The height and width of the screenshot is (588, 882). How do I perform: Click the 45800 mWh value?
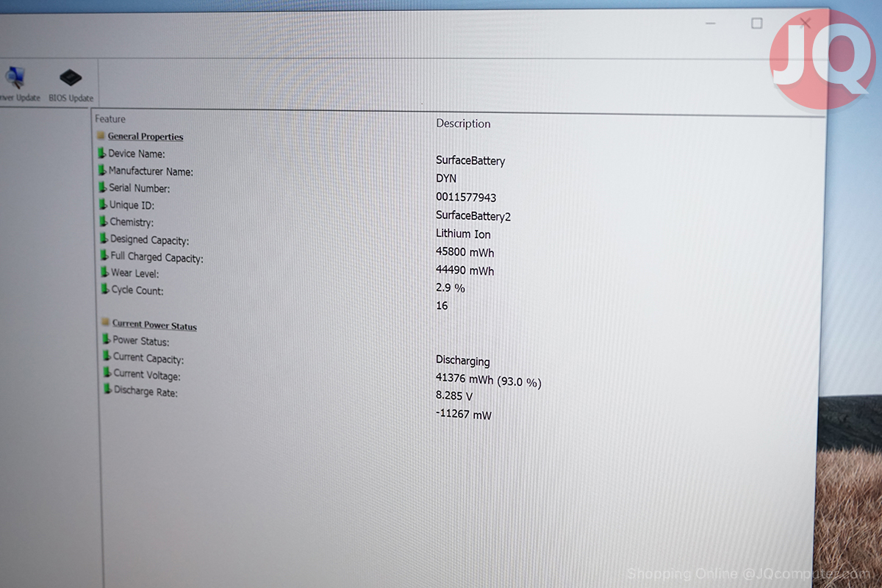[465, 252]
